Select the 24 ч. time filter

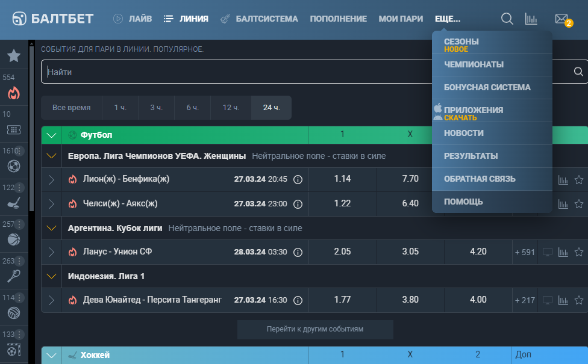tap(272, 108)
